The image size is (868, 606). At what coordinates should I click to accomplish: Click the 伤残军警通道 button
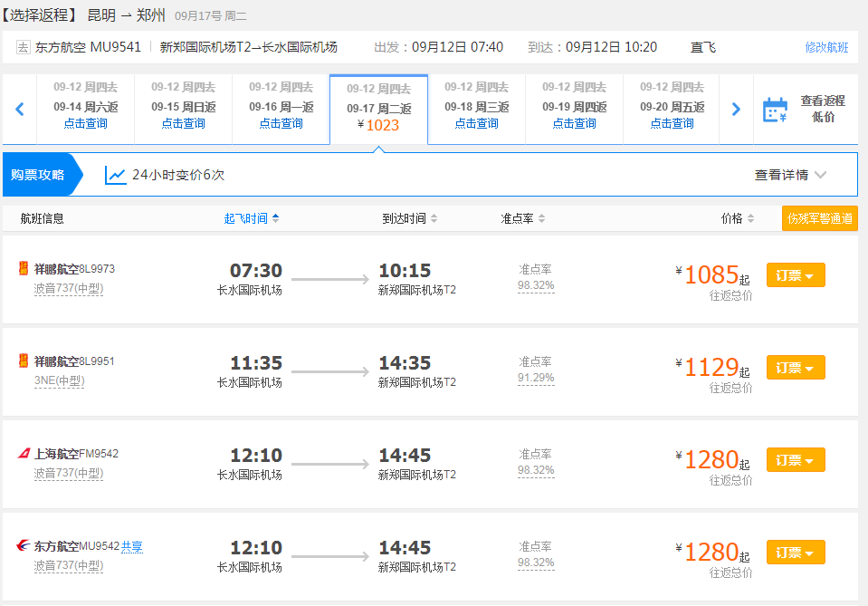coord(820,218)
